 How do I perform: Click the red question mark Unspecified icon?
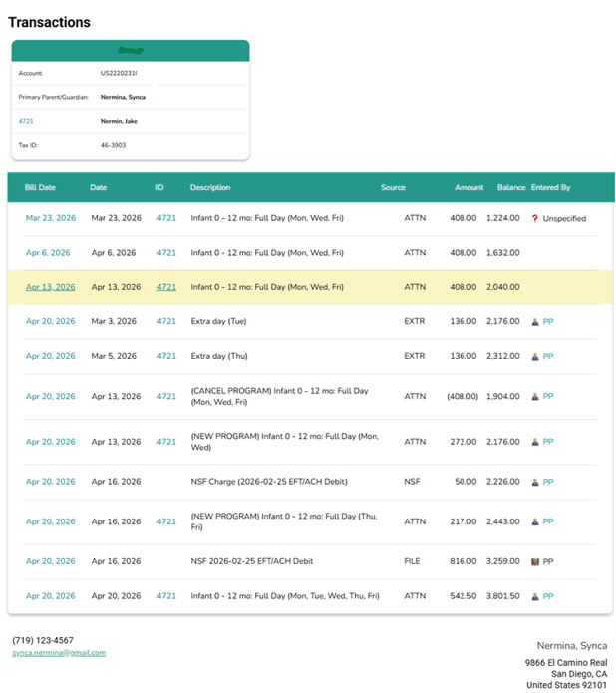pos(534,218)
